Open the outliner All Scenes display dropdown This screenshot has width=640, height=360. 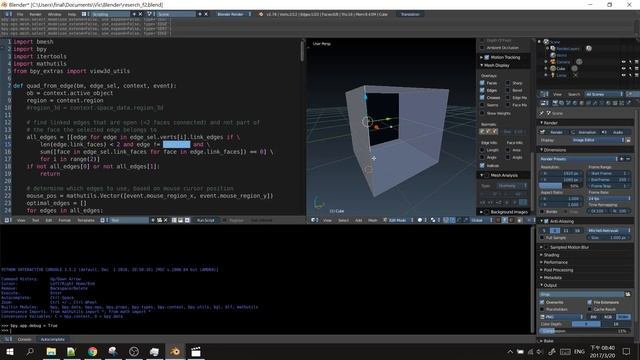click(x=604, y=94)
